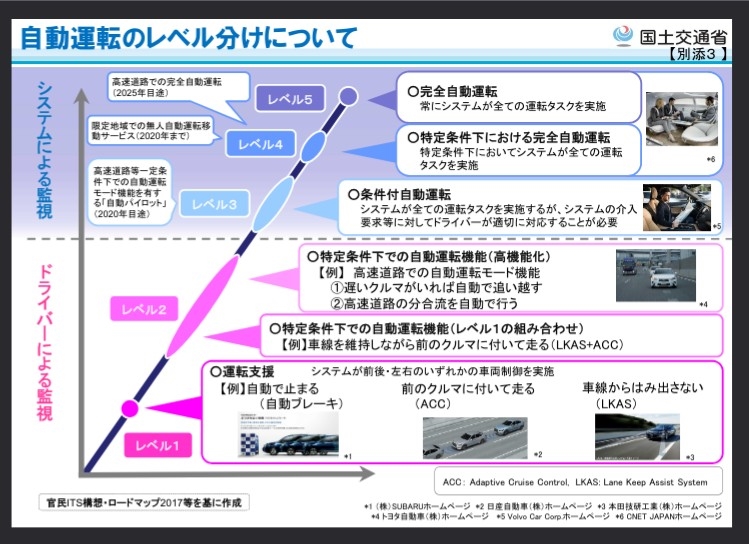
Task: Click the 日産自動車 footnote
Action: point(534,506)
